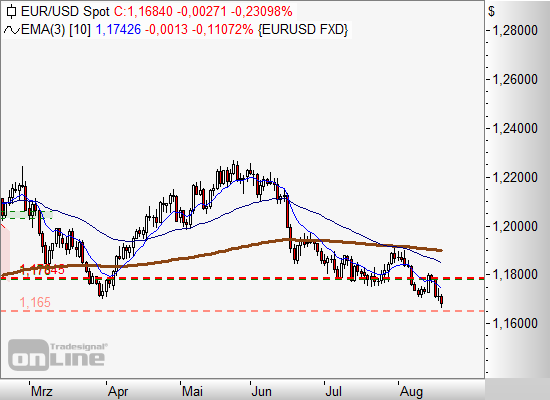
Task: Select the 1,17645 red level label
Action: coord(42,270)
